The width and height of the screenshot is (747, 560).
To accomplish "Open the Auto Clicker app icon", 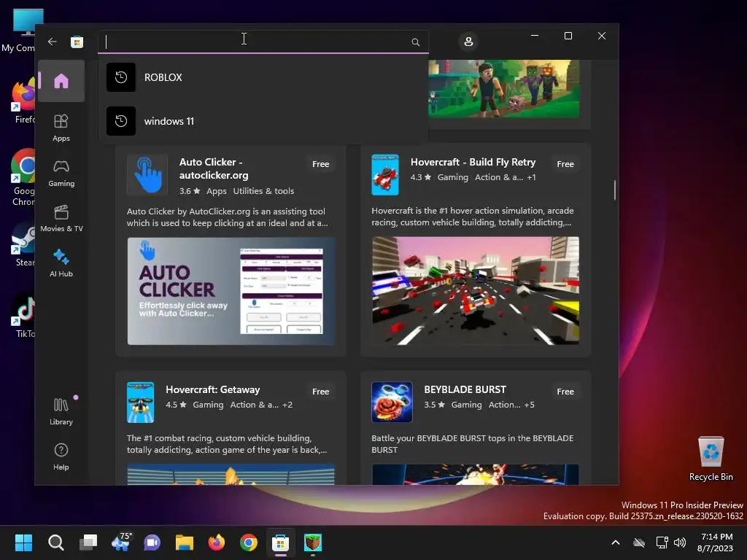I will tap(147, 175).
